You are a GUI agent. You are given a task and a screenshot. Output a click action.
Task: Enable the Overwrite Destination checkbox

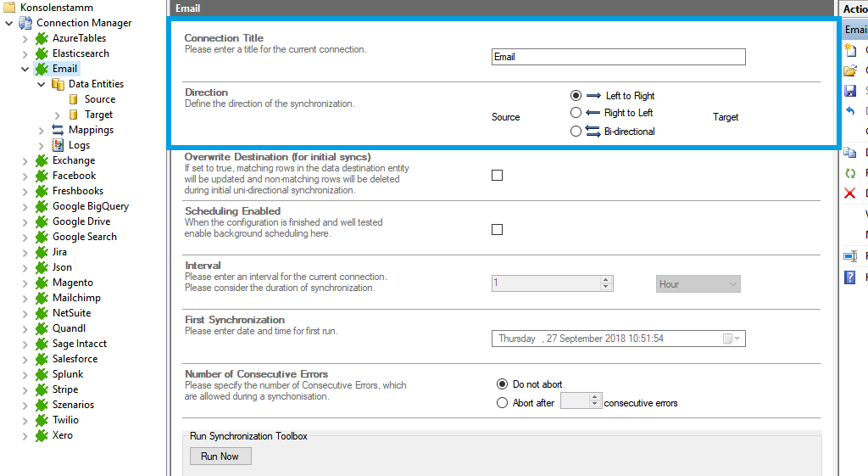(498, 176)
